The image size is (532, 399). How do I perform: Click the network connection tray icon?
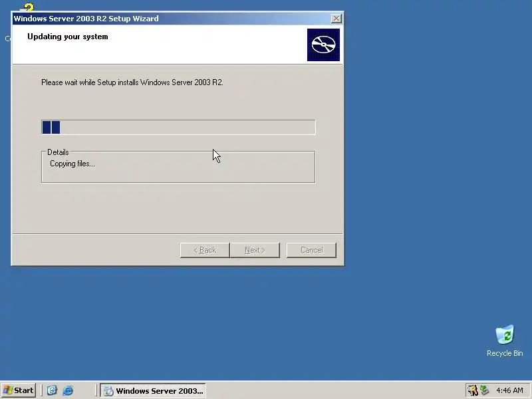coord(484,390)
